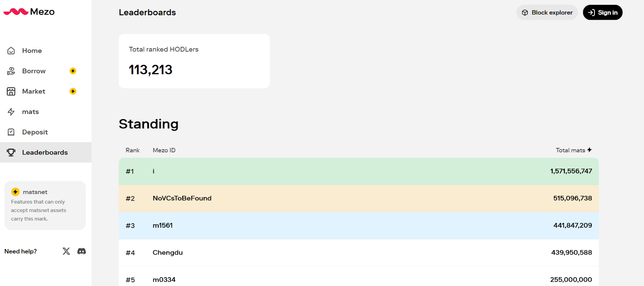This screenshot has height=286, width=644.
Task: Click the rank #4 cell
Action: click(130, 253)
